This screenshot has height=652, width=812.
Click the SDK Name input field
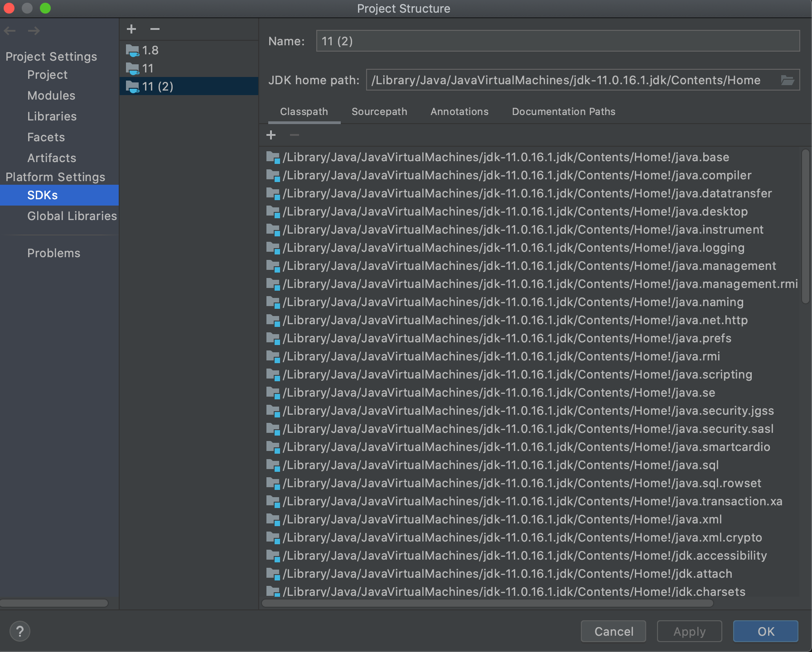[558, 41]
